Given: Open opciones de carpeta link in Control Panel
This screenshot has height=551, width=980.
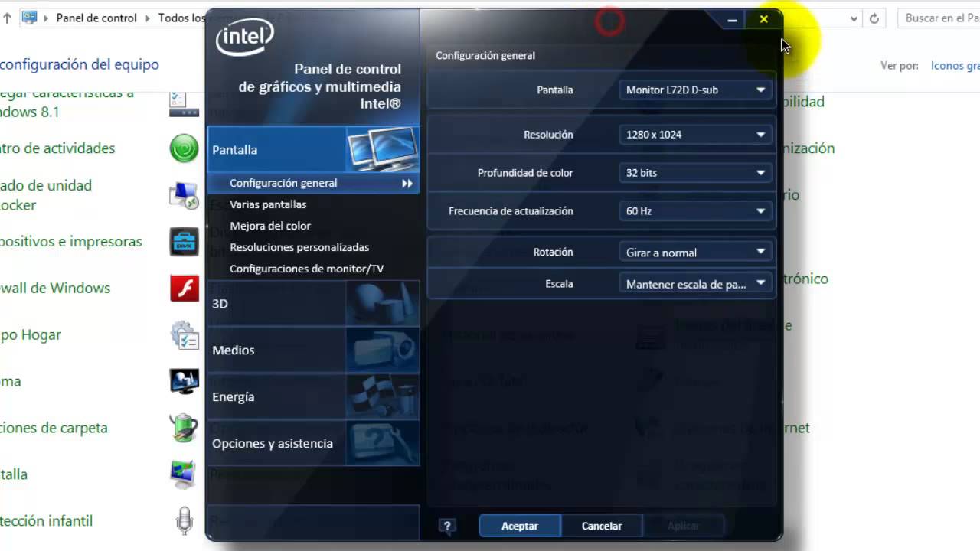Looking at the screenshot, I should [54, 428].
